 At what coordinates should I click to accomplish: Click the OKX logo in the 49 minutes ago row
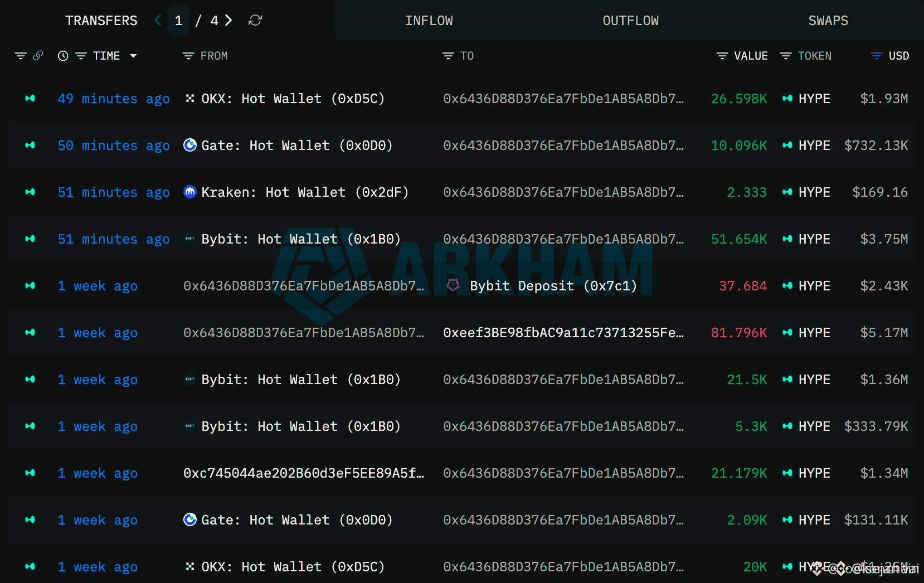190,99
